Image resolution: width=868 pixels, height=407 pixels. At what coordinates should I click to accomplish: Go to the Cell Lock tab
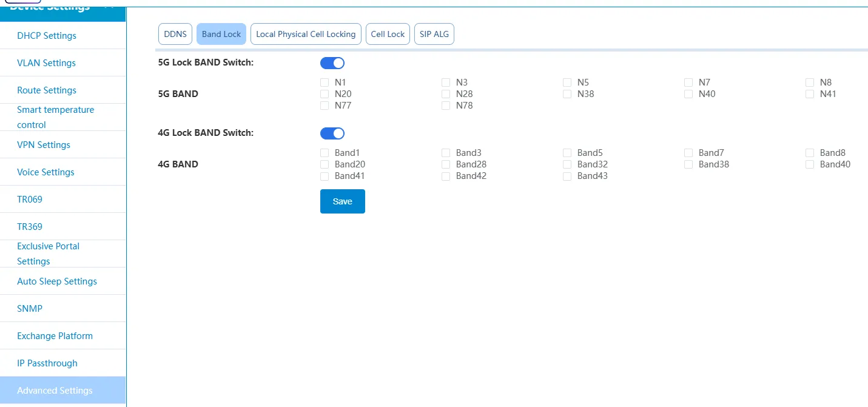tap(388, 34)
